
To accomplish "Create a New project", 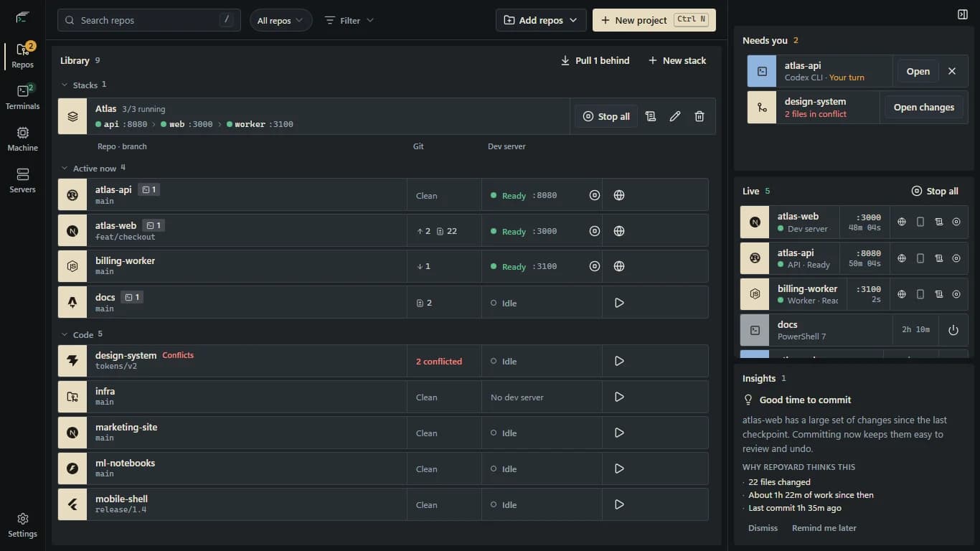I will point(654,20).
